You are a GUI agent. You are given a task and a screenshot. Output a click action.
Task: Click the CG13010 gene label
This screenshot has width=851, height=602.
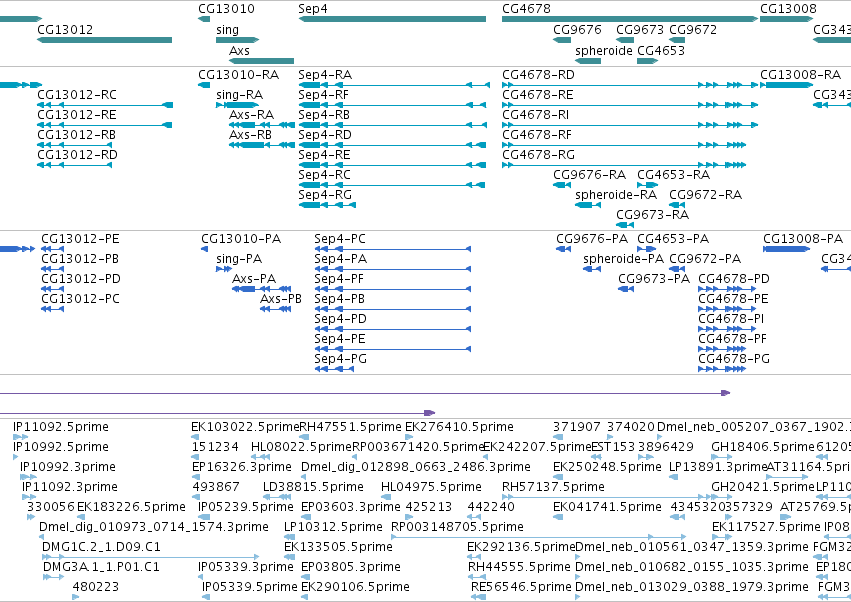coord(226,9)
